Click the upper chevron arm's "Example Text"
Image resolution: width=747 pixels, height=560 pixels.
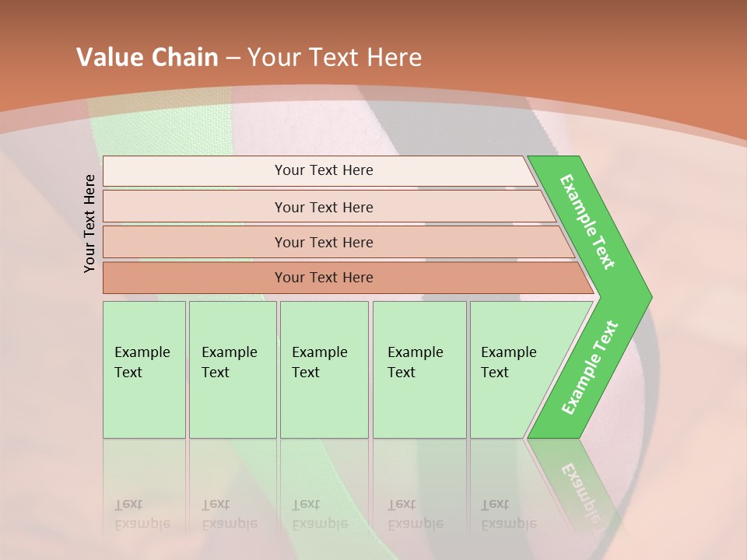tap(587, 222)
